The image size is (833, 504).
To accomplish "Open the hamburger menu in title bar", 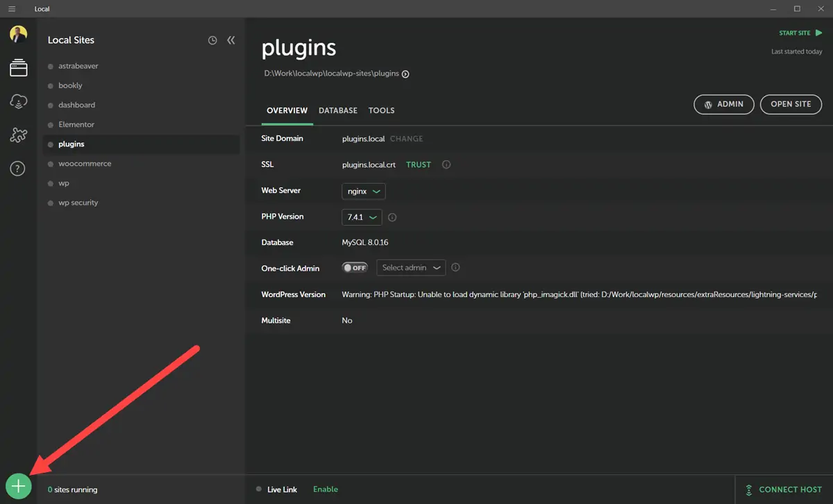I will point(12,9).
